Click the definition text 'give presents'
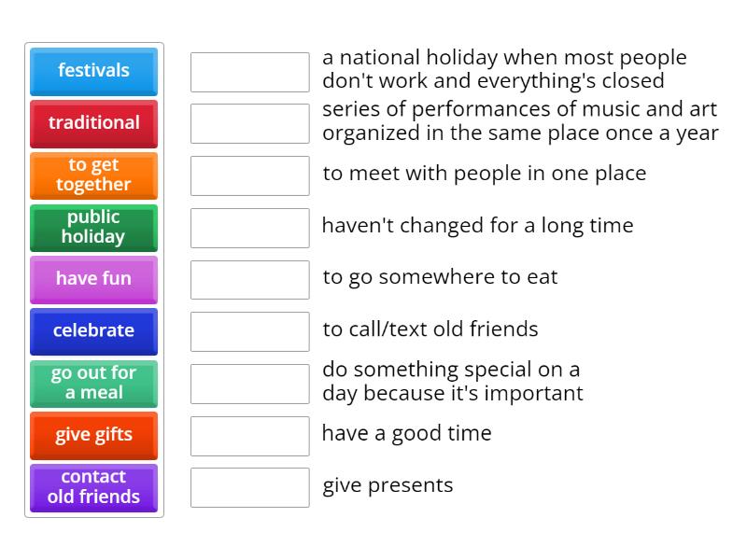This screenshot has height=560, width=747. pos(387,485)
